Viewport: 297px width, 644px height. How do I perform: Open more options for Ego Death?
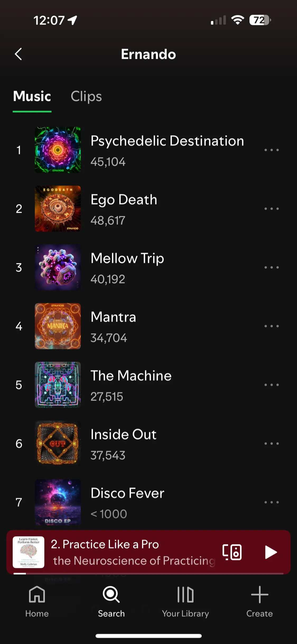(x=272, y=209)
